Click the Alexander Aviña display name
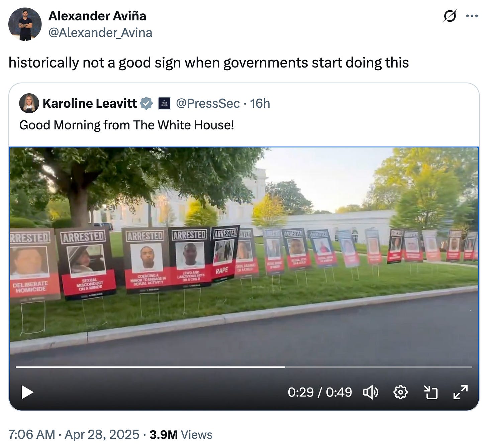The width and height of the screenshot is (487, 448). pyautogui.click(x=97, y=16)
